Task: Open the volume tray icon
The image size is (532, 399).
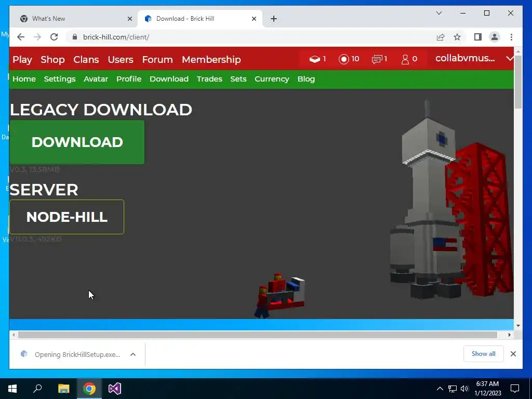Action: (464, 389)
